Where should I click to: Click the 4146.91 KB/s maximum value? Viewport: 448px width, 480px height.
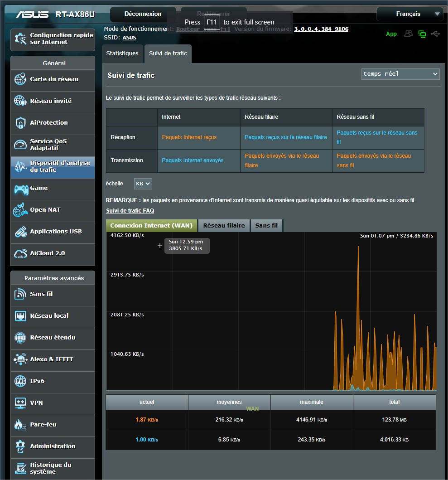tap(312, 420)
